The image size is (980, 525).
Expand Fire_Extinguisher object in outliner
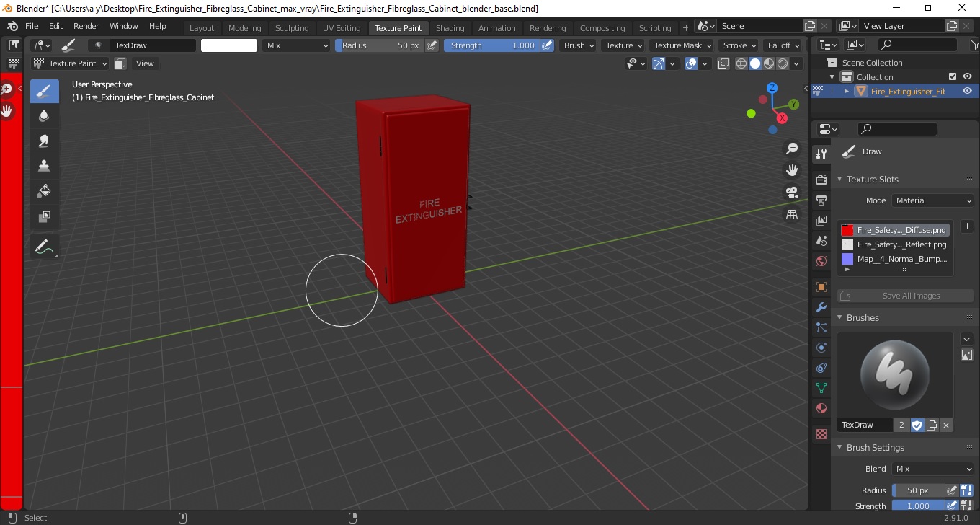pyautogui.click(x=847, y=92)
